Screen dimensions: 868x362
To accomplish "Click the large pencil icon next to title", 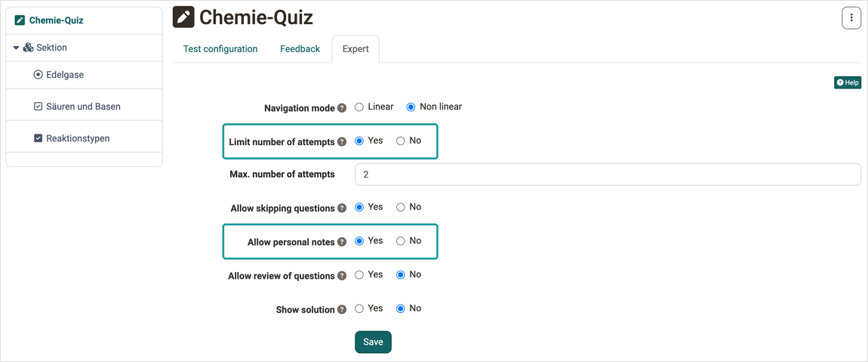I will pos(183,17).
